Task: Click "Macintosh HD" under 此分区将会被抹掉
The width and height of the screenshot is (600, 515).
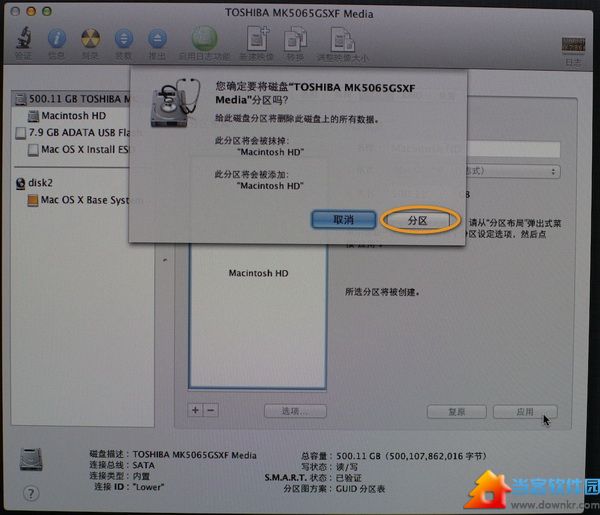Action: tap(271, 152)
